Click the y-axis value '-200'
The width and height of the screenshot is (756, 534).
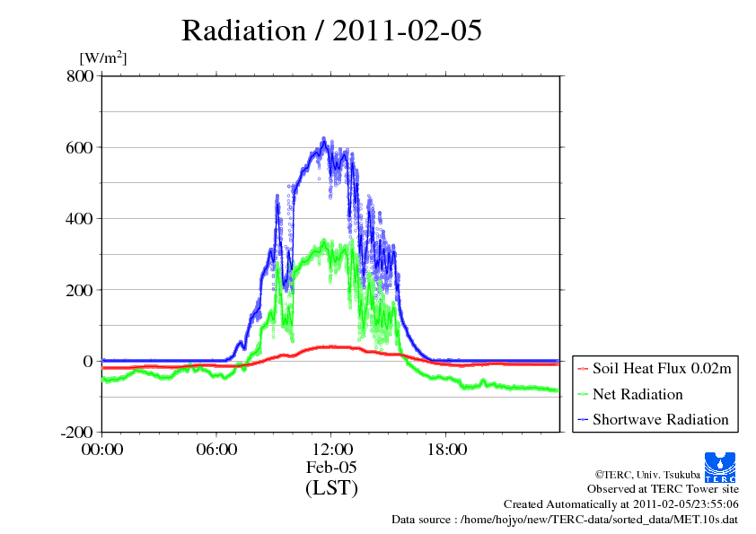point(77,433)
